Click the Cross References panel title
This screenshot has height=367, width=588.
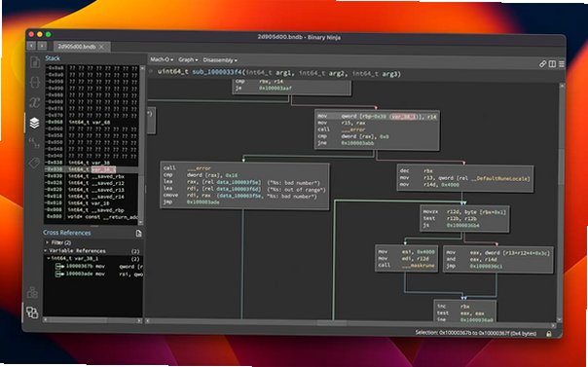[67, 233]
